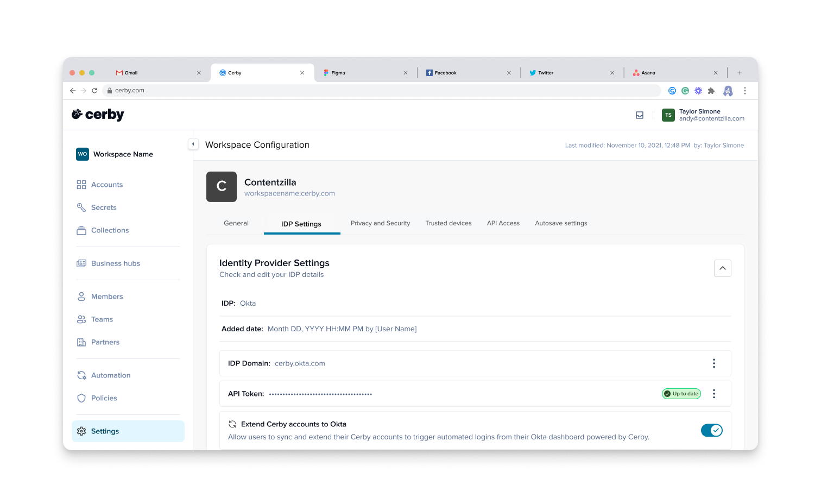Click the Contentzilla workspace avatar
This screenshot has height=504, width=821.
point(222,187)
